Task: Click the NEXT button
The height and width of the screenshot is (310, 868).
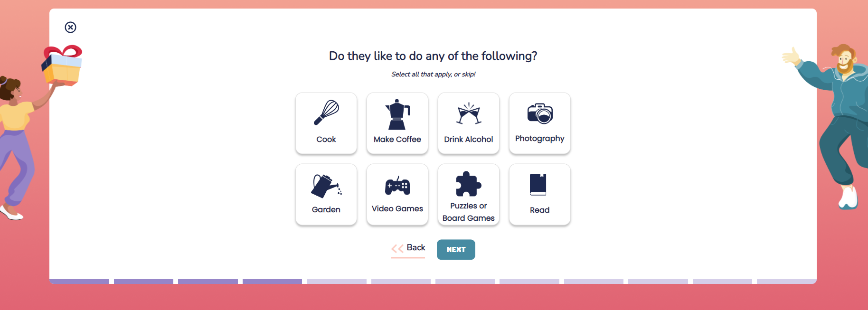Action: pos(456,250)
